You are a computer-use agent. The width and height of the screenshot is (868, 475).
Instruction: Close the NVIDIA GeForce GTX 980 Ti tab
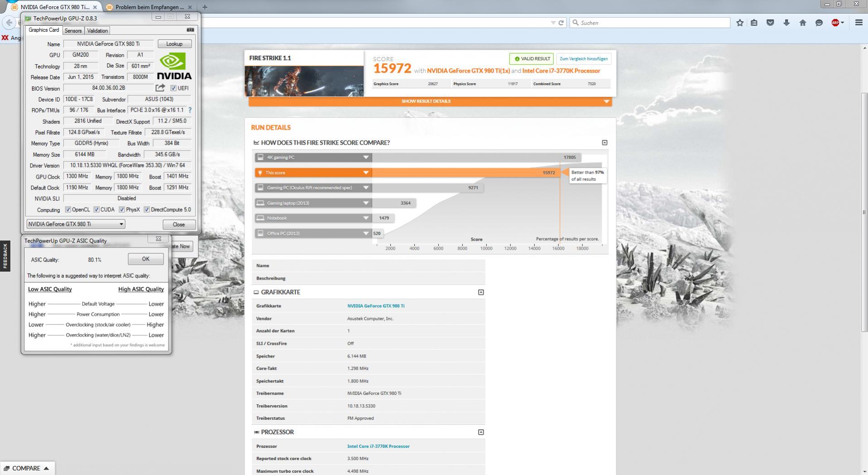tap(95, 7)
